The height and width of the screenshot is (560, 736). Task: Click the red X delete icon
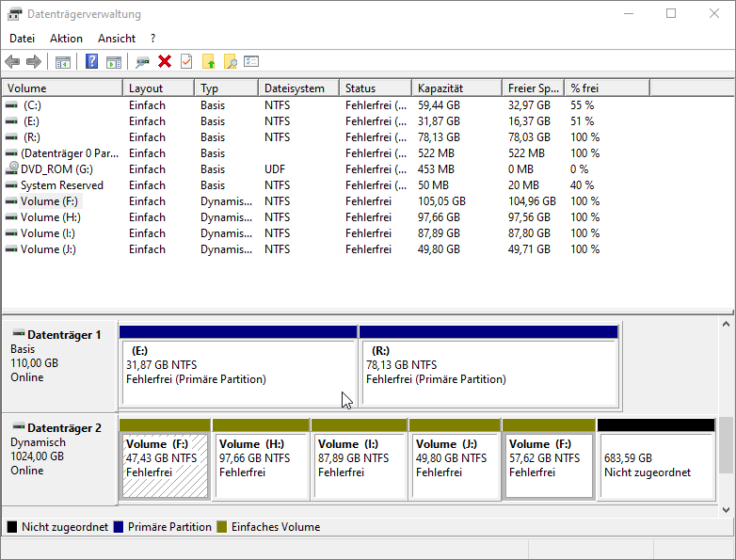pos(165,61)
